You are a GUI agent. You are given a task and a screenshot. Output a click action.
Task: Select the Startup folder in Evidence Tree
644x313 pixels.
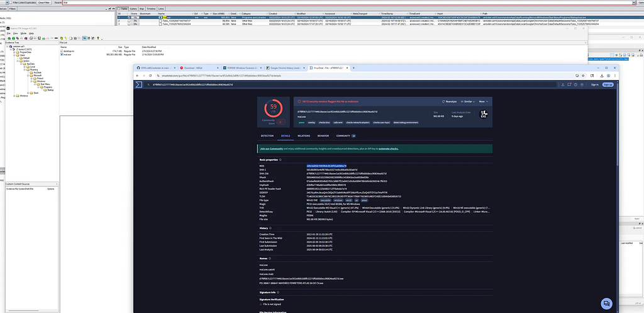point(49,89)
